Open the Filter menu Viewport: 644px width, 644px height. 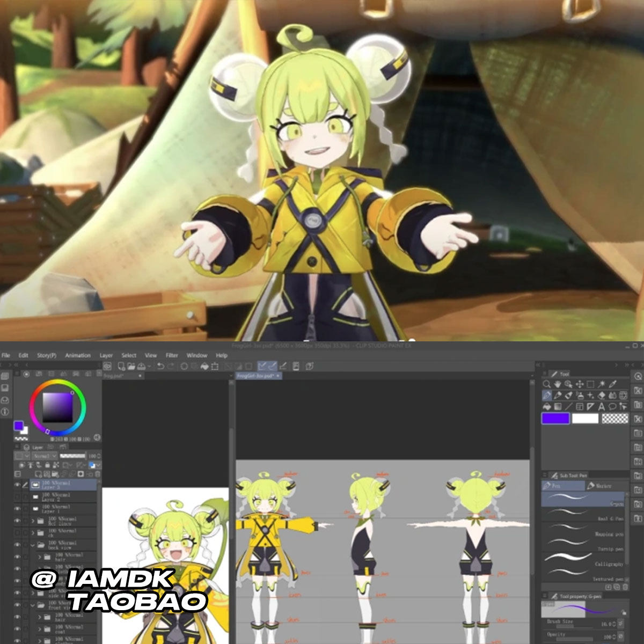(x=172, y=355)
